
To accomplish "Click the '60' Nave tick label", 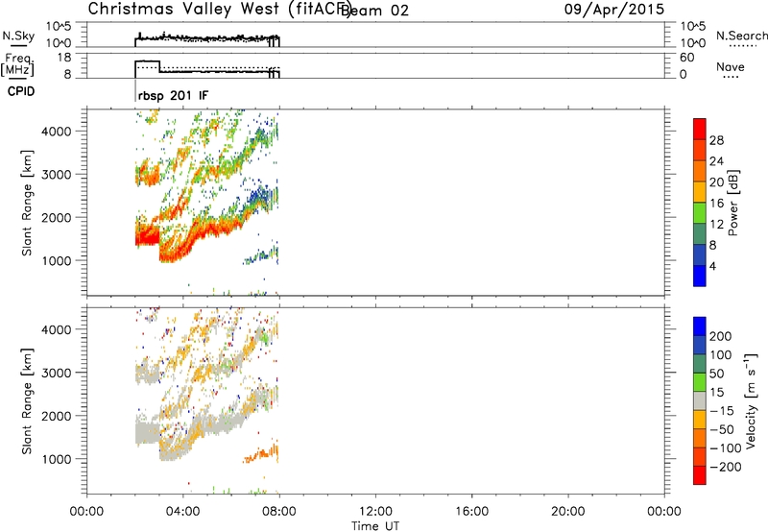I will 686,58.
